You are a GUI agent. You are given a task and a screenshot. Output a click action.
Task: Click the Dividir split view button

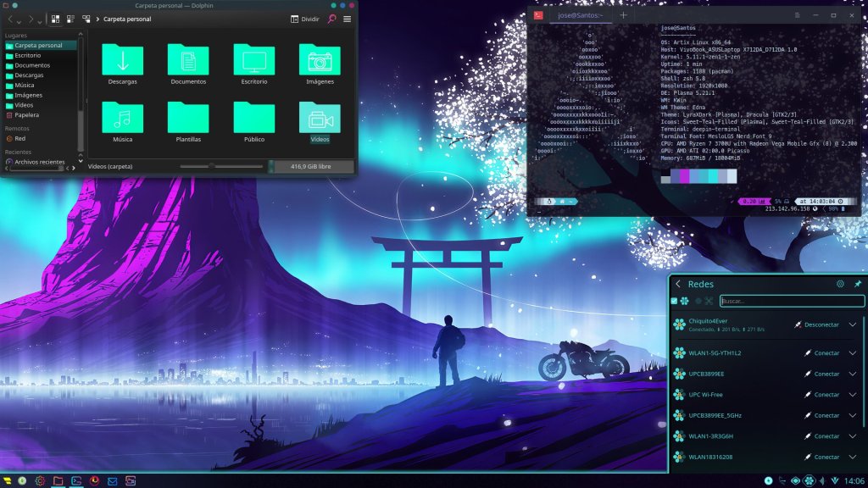(305, 19)
